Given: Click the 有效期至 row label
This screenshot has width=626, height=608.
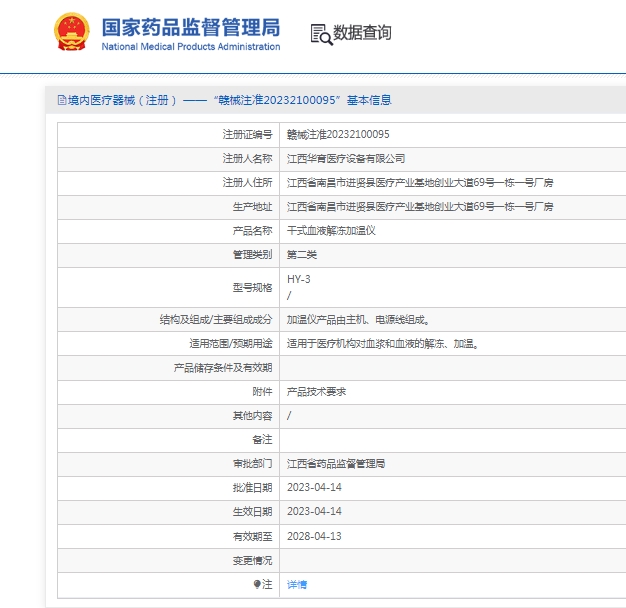Looking at the screenshot, I should click(x=252, y=536).
